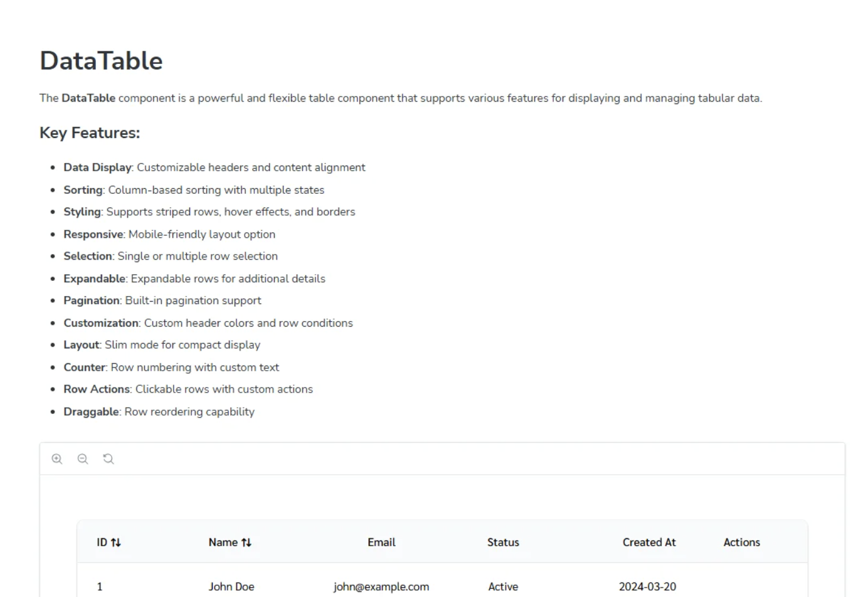
Task: Click the Key Features heading
Action: [90, 133]
